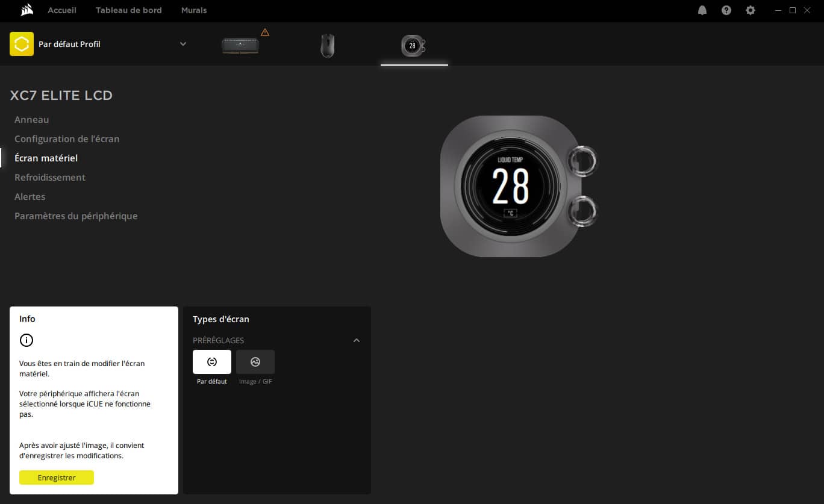This screenshot has height=504, width=824.
Task: Select the XC7 Elite LCD device icon
Action: [414, 46]
